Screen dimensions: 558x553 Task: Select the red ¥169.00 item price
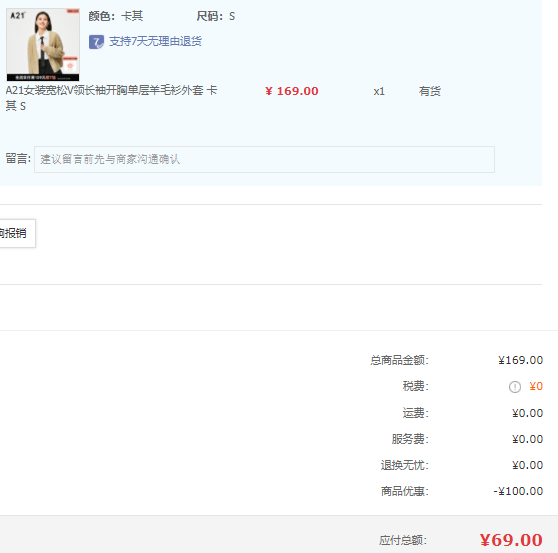(292, 91)
